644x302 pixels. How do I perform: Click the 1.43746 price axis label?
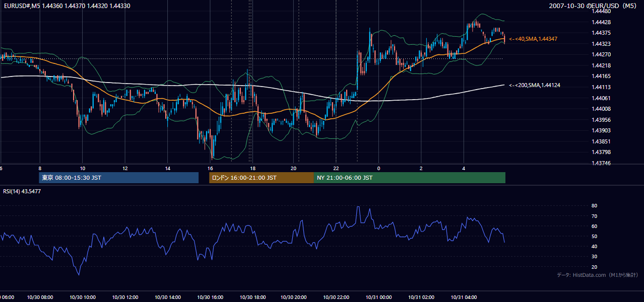[x=601, y=164]
